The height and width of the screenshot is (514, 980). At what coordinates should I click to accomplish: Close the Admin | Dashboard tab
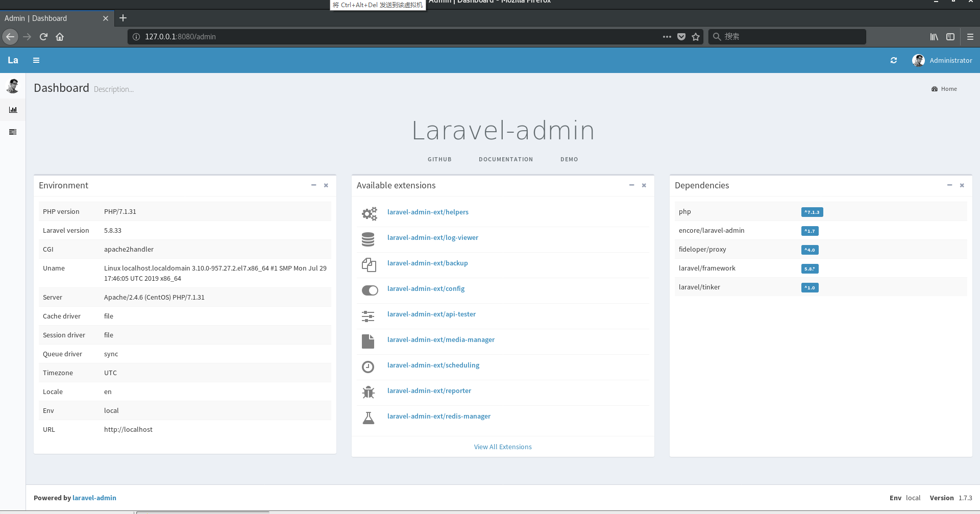point(106,18)
